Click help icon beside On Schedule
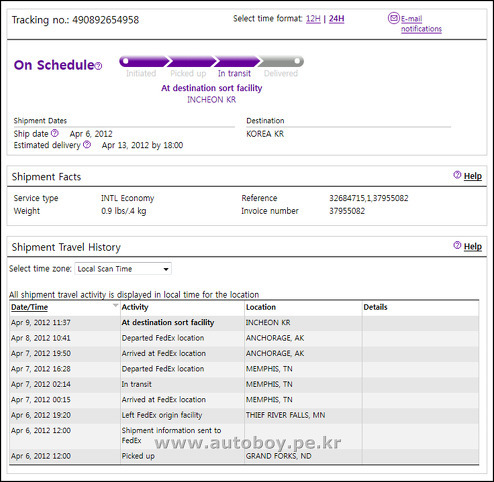Viewport: 494px width, 482px height. [x=98, y=66]
